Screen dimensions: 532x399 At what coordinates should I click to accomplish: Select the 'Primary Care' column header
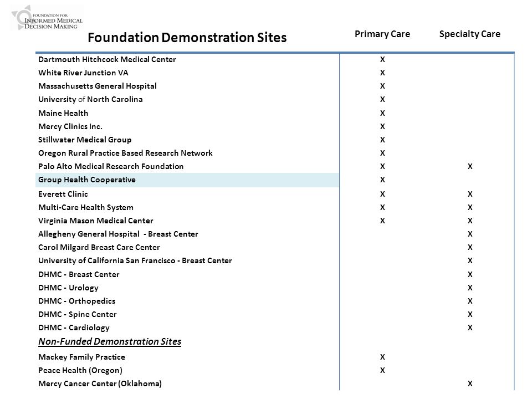382,34
